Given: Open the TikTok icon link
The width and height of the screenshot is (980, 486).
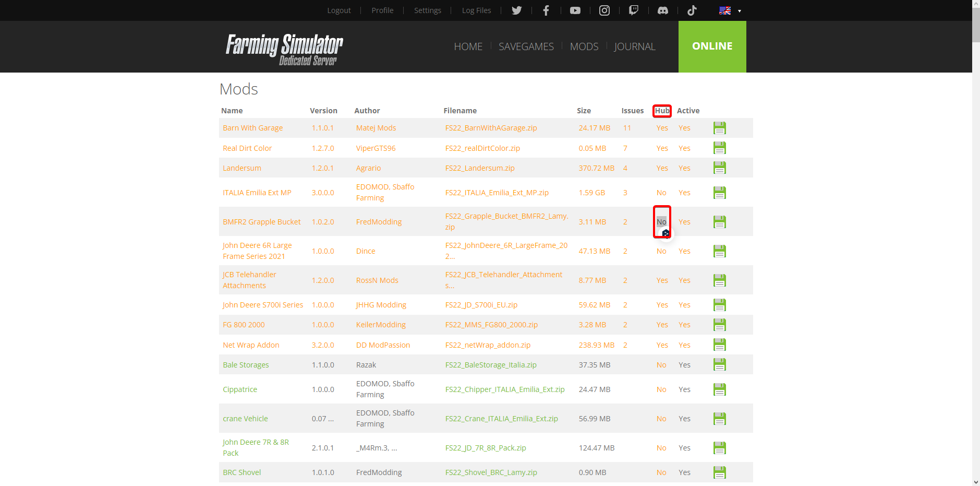Looking at the screenshot, I should (692, 10).
